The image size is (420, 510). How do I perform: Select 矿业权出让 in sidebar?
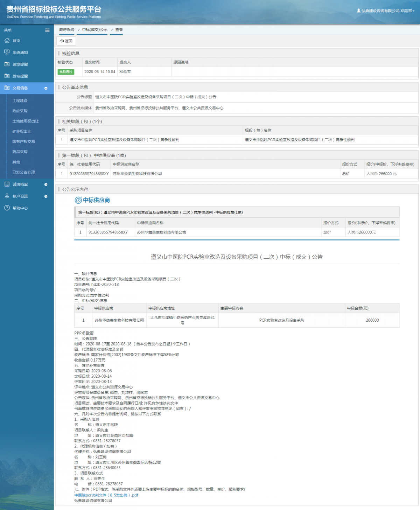[x=22, y=131]
